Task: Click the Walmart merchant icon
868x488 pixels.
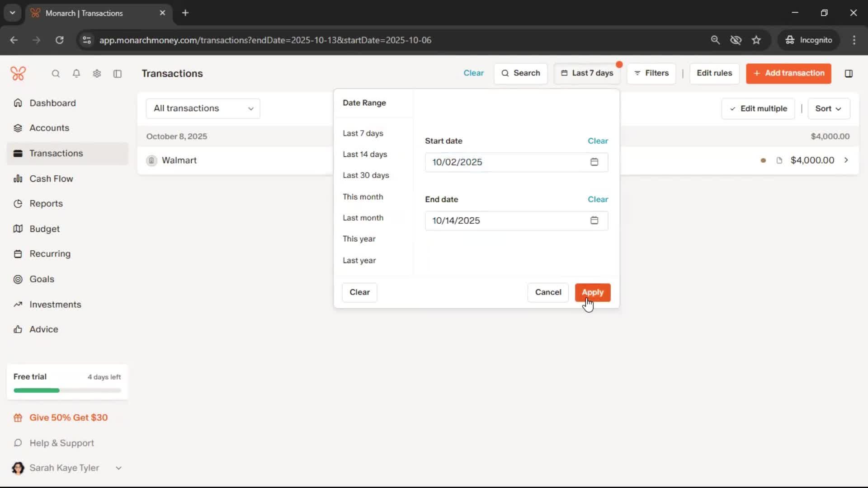Action: click(x=151, y=160)
